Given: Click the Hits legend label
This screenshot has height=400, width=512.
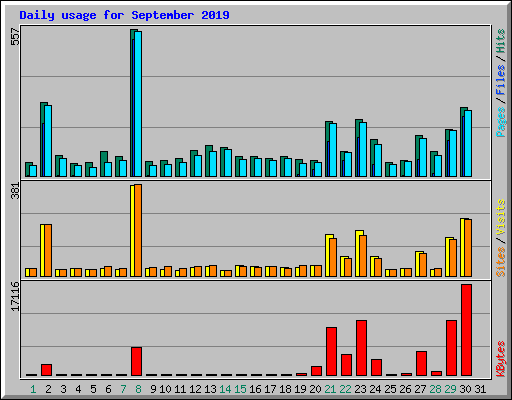Looking at the screenshot, I should [x=500, y=41].
